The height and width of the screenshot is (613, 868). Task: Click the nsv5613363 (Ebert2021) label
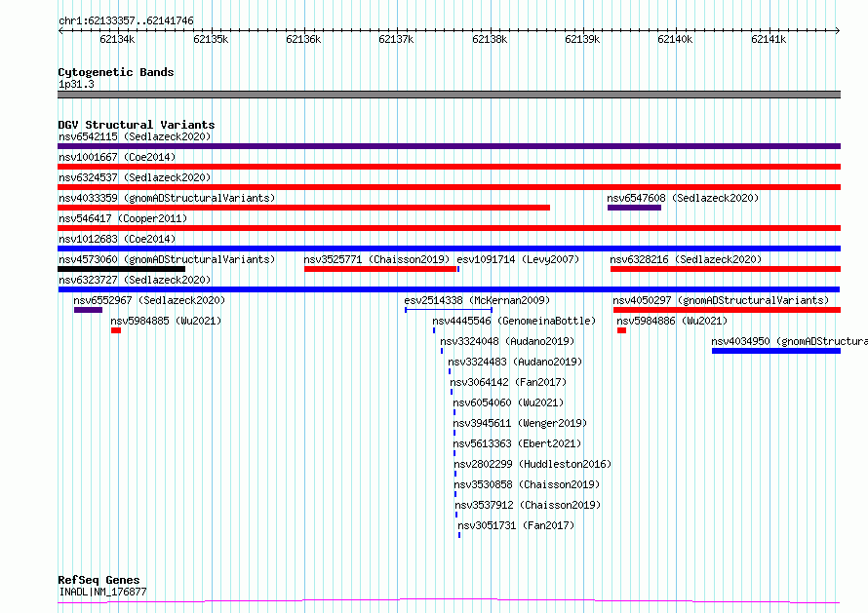click(x=517, y=443)
